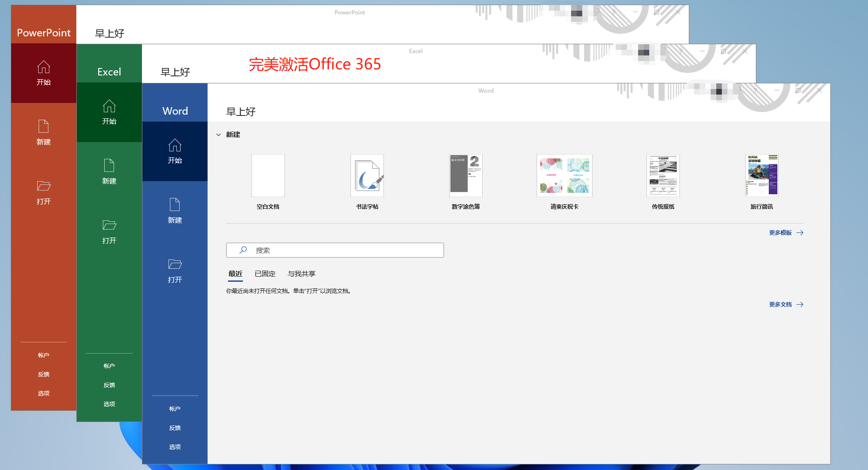Screen dimensions: 868x470
Task: Click New (新建) document icon in Excel sidebar
Action: pos(109,165)
